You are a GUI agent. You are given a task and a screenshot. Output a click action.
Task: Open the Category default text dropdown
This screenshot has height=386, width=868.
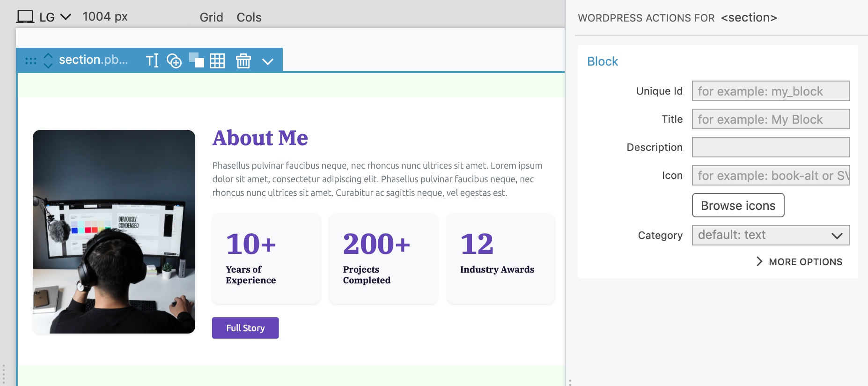click(771, 235)
